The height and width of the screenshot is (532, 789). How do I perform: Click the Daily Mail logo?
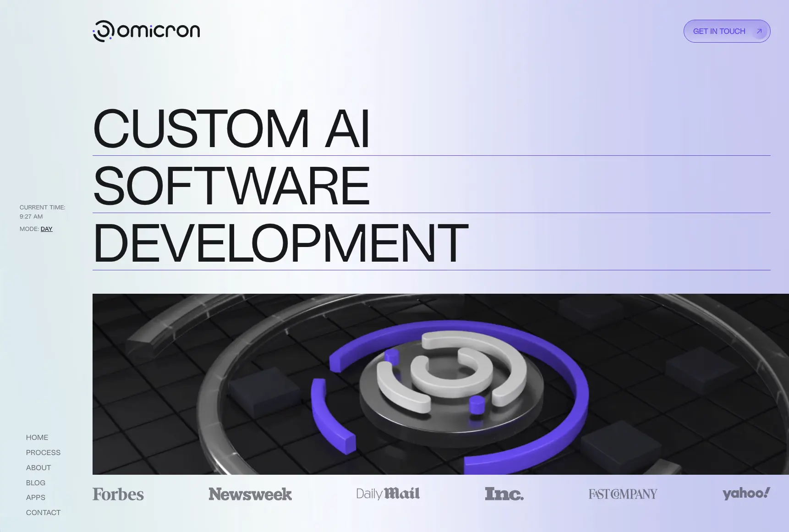click(388, 494)
